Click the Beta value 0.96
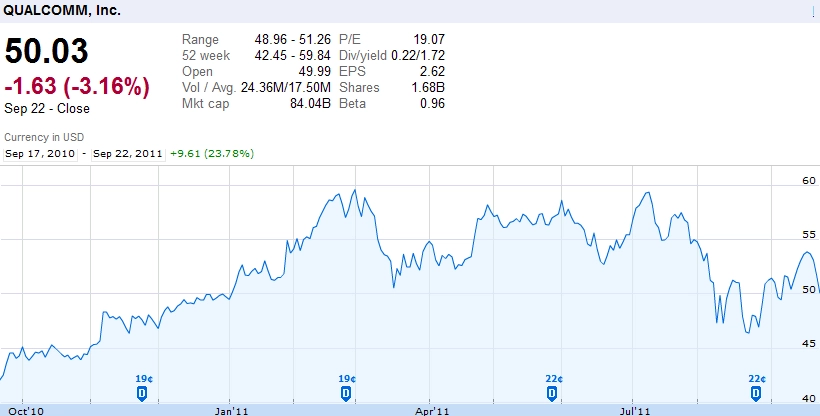820x416 pixels. pos(432,104)
